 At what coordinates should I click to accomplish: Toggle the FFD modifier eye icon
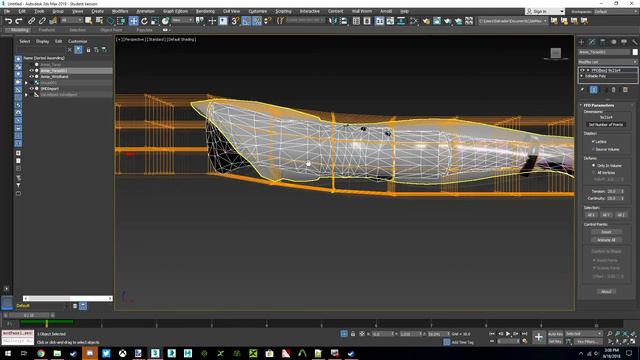[582, 70]
